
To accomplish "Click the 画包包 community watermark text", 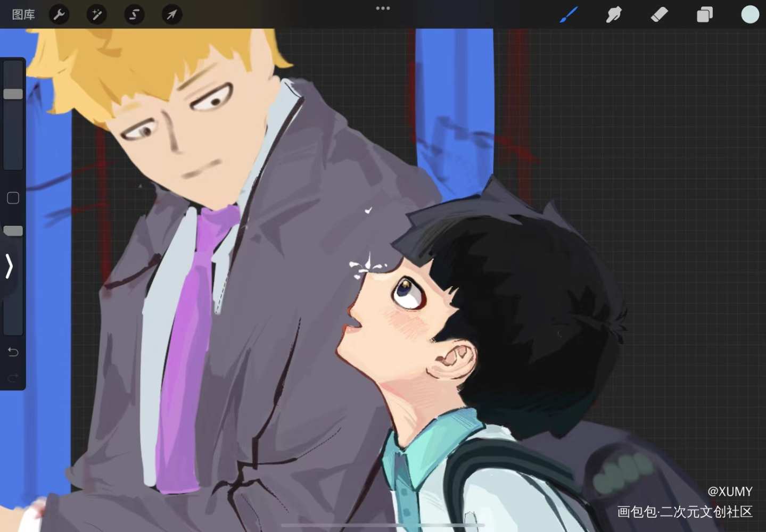I will pyautogui.click(x=685, y=512).
